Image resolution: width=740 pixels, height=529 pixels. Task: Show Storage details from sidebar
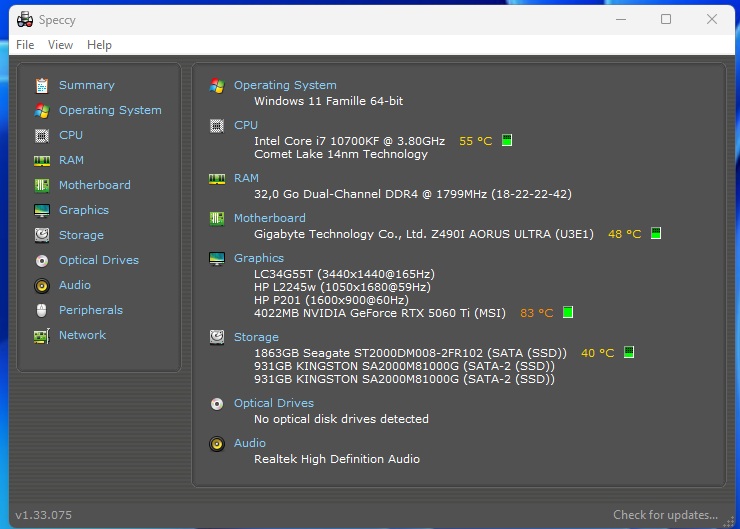click(x=81, y=235)
